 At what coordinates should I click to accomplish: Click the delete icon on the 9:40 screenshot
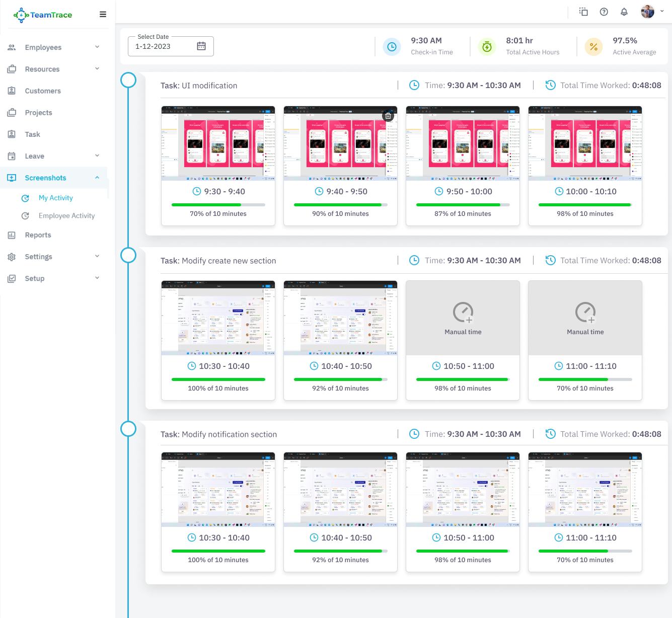point(388,115)
